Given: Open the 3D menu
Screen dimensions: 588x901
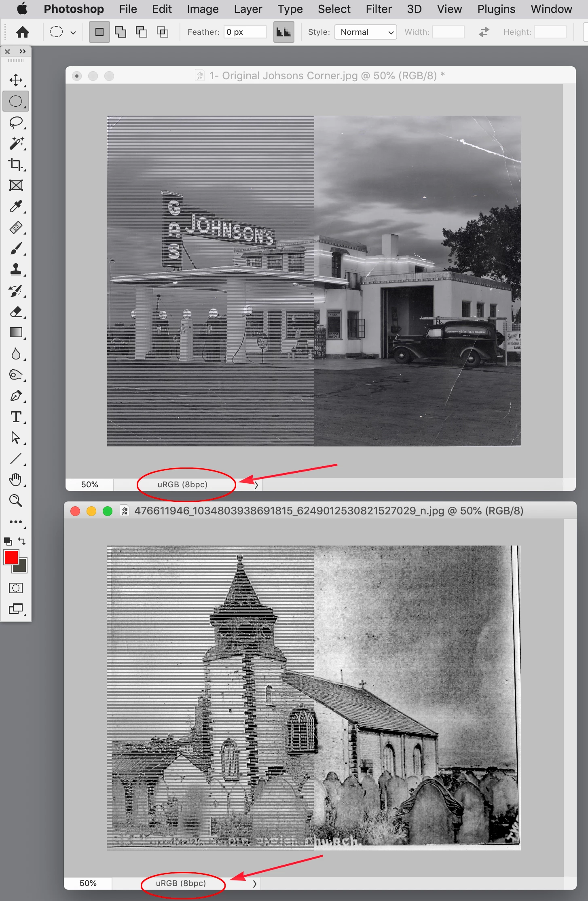Looking at the screenshot, I should (x=414, y=9).
